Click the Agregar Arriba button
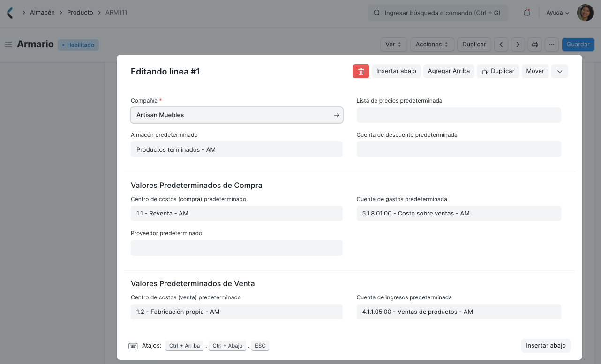The image size is (601, 364). (449, 71)
